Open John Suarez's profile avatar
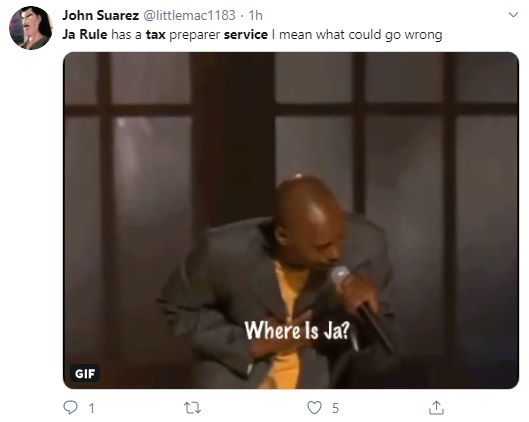Viewport: 529px width, 422px height. 31,28
